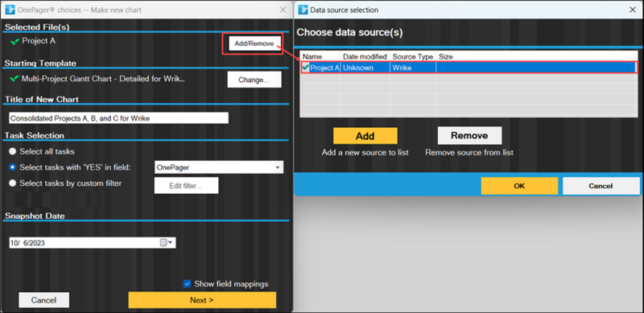Click the Next > button
The image size is (644, 313).
pos(202,300)
